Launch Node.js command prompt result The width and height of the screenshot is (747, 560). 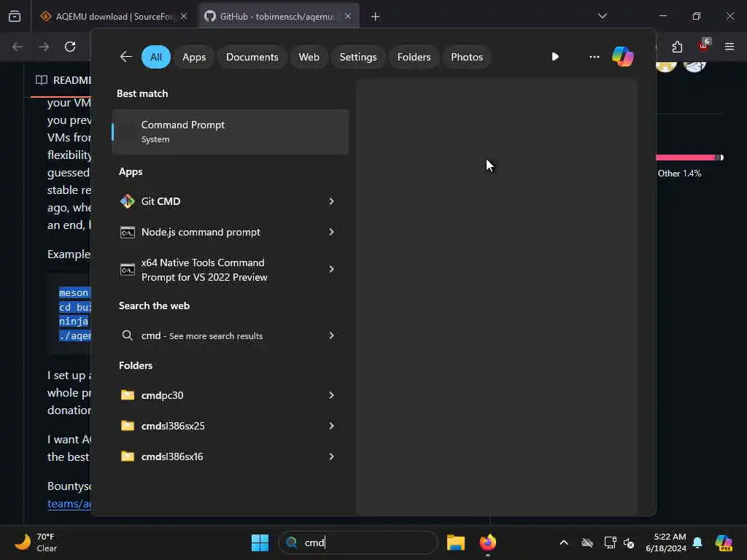(x=230, y=232)
